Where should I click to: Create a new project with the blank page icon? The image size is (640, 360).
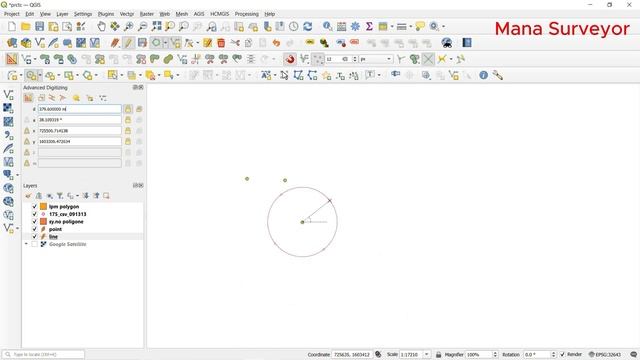12,27
